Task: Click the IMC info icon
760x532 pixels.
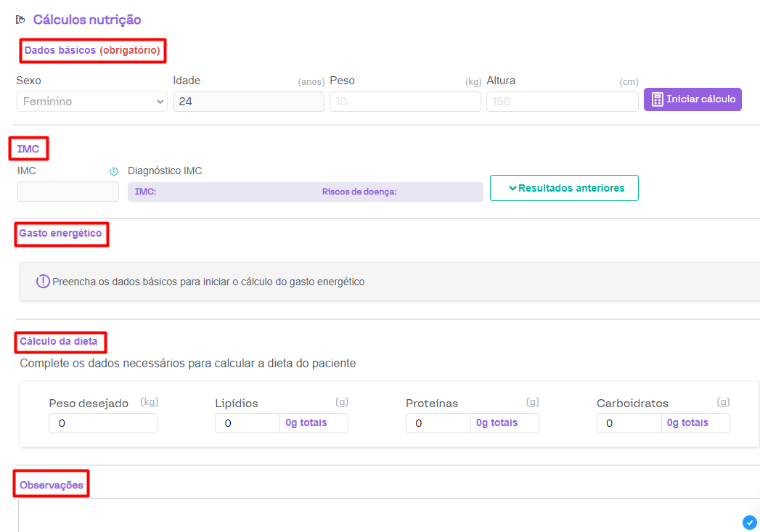Action: click(x=113, y=172)
